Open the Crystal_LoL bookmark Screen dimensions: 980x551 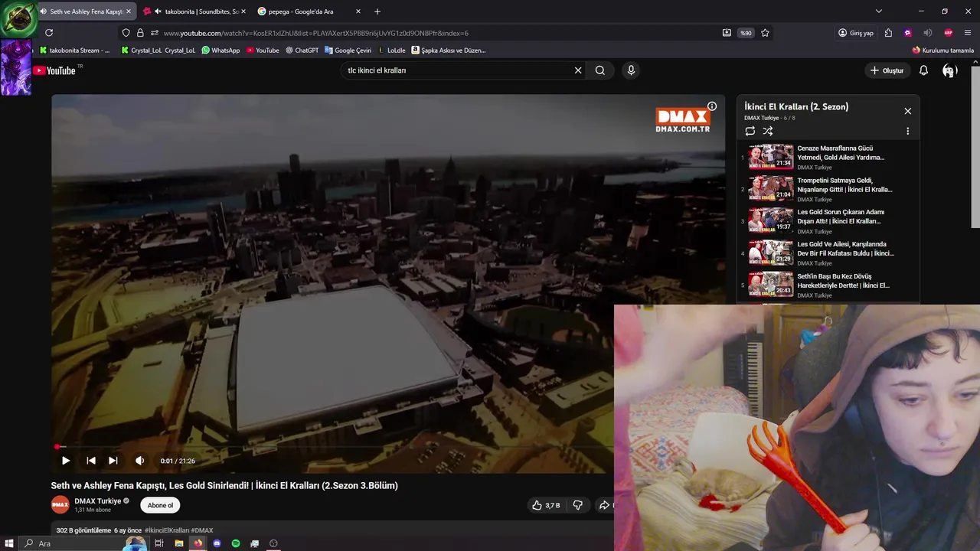pos(158,51)
